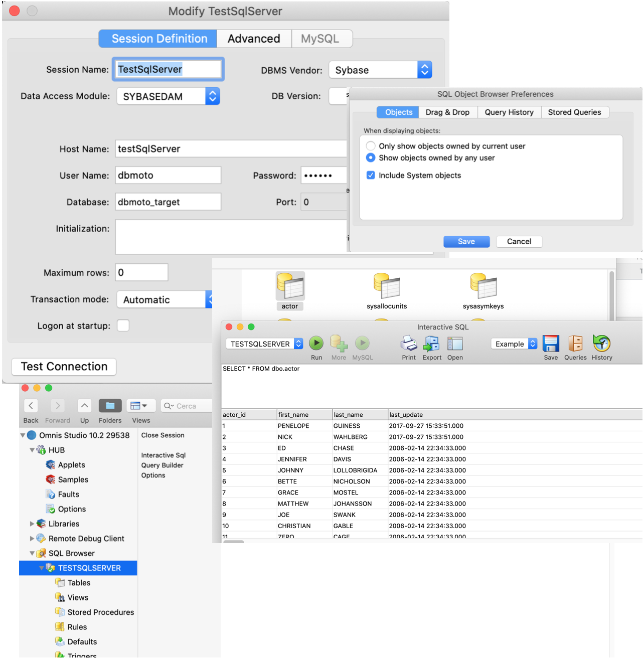Viewport: 644px width, 659px height.
Task: Click the More icon in Interactive SQL
Action: coord(339,344)
